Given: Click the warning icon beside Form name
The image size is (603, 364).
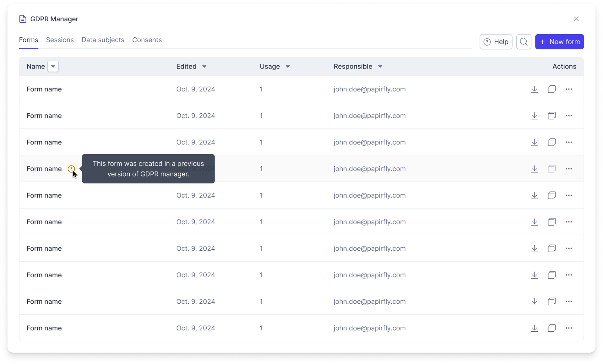Looking at the screenshot, I should (71, 169).
